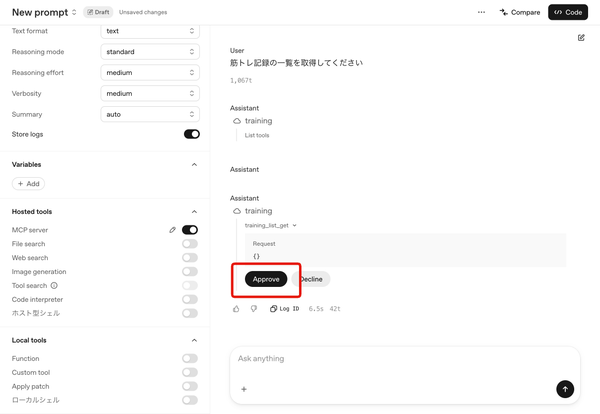Screen dimensions: 600x414
Task: Click the List tools entry
Action: click(257, 135)
